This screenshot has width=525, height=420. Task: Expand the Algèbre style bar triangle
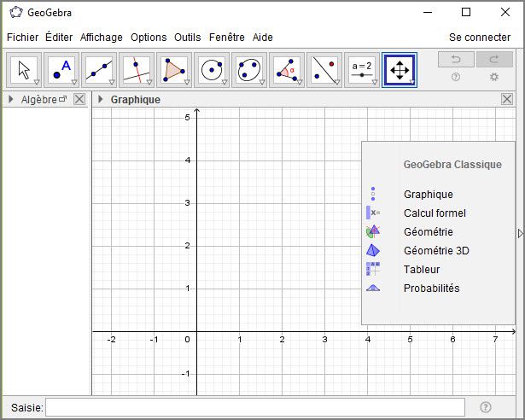[x=11, y=99]
